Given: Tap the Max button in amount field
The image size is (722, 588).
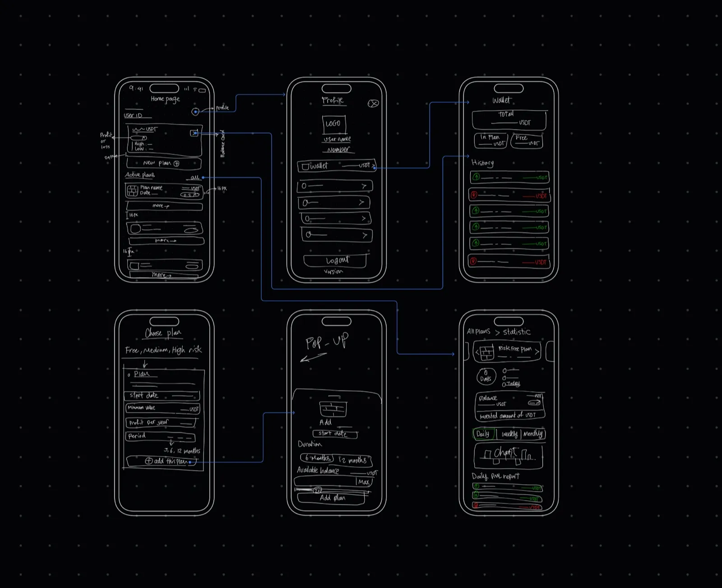Looking at the screenshot, I should pos(364,482).
